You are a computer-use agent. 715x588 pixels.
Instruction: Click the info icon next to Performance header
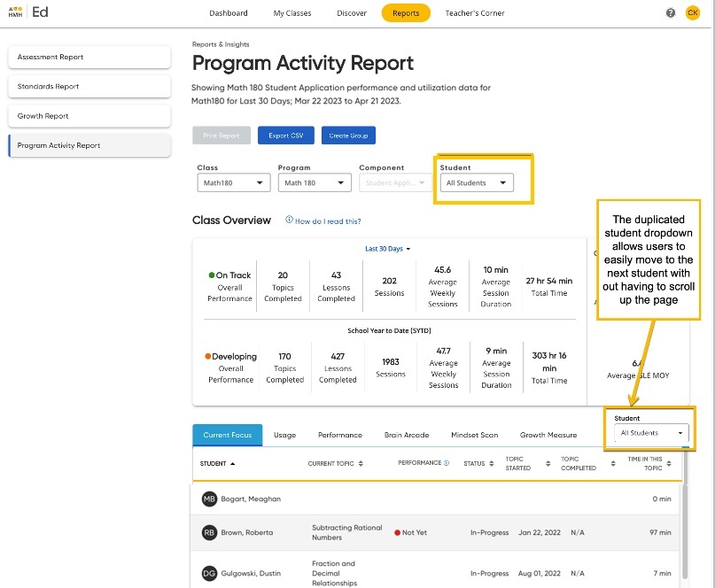(x=447, y=463)
